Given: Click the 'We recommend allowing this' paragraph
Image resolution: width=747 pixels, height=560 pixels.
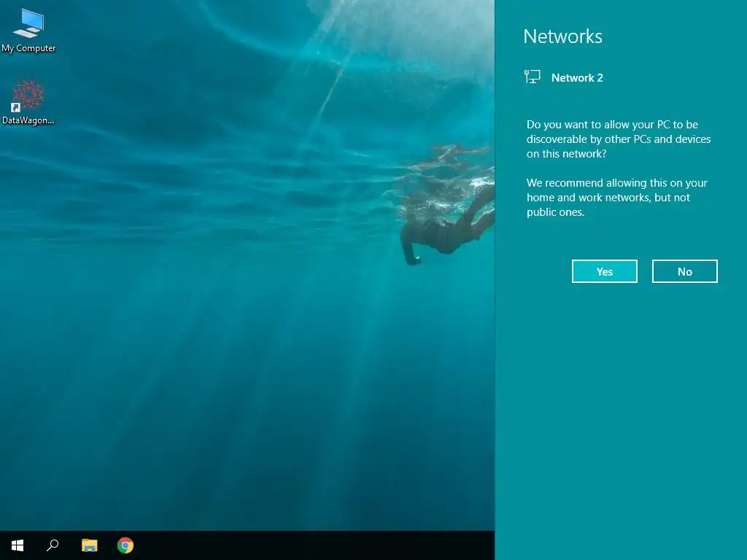Looking at the screenshot, I should 617,197.
